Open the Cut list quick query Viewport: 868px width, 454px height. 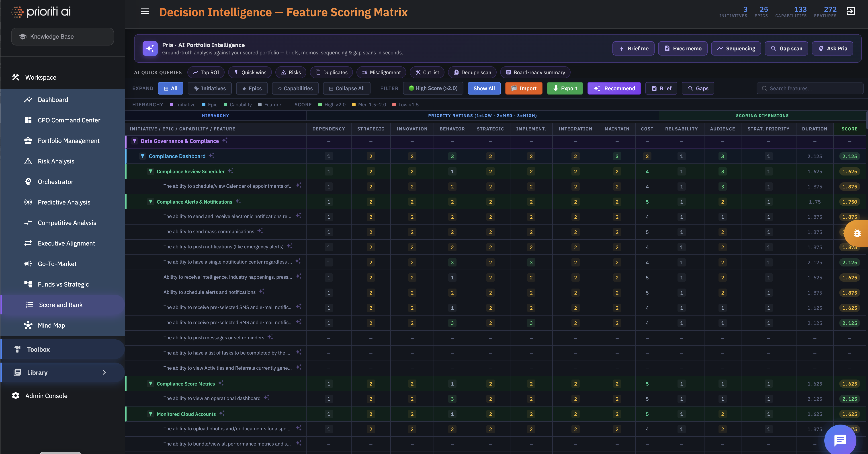tap(427, 72)
